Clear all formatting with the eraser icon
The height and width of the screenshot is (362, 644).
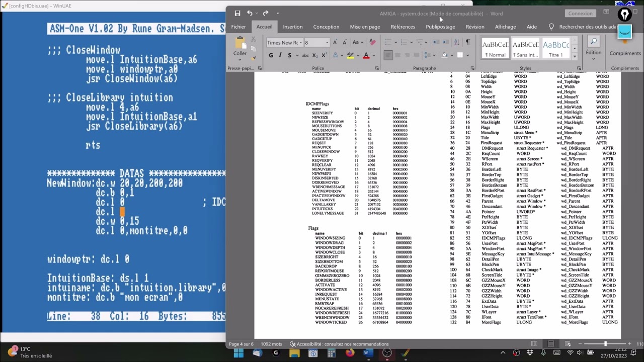[x=372, y=42]
